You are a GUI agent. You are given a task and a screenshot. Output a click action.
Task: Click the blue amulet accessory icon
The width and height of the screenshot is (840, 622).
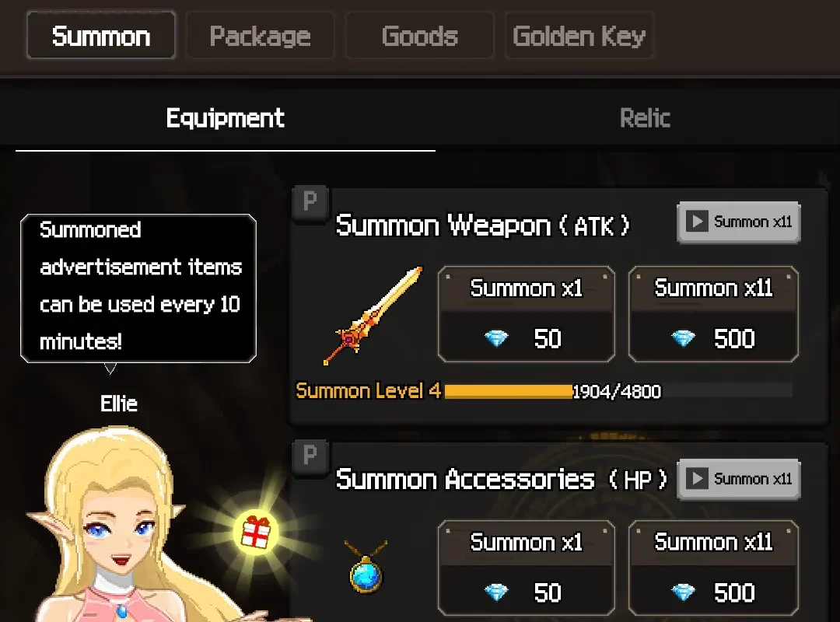click(366, 567)
